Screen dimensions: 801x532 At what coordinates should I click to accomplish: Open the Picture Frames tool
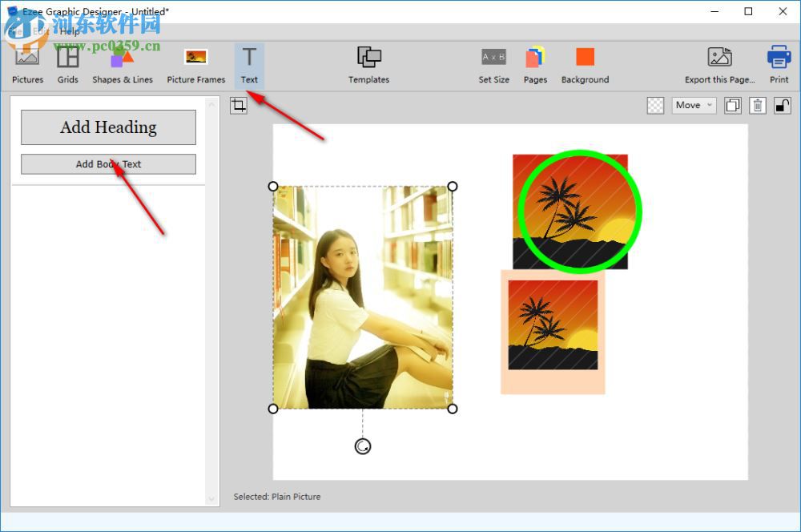(195, 64)
